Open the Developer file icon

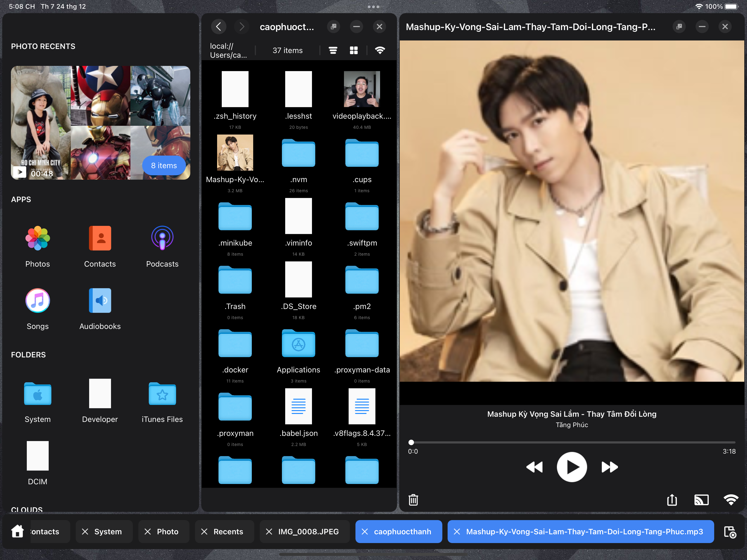coord(100,393)
